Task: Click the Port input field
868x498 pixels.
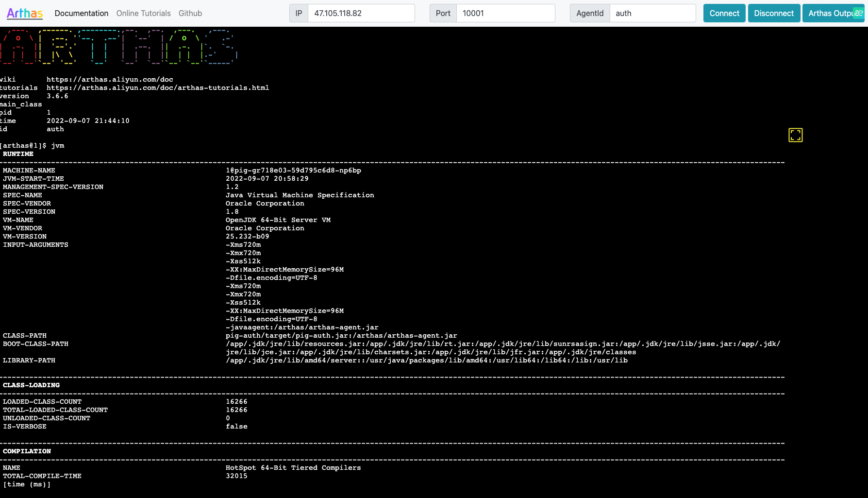Action: click(x=505, y=13)
